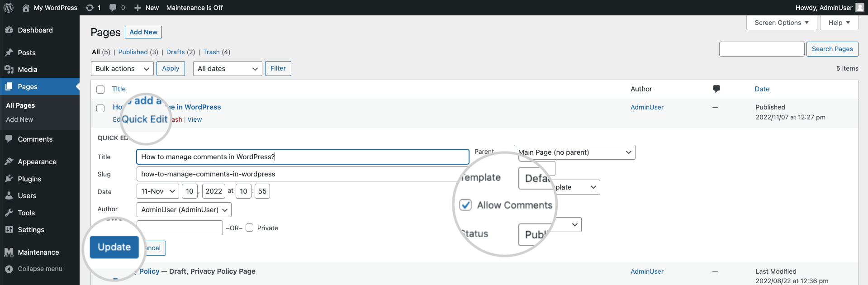Click the '5 items' count text
Viewport: 868px width, 285px height.
pos(847,68)
